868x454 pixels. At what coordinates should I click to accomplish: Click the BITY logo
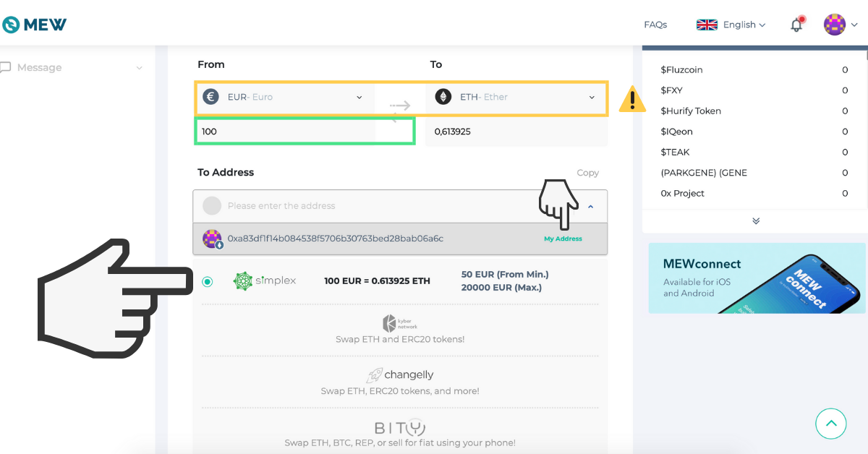tap(400, 427)
